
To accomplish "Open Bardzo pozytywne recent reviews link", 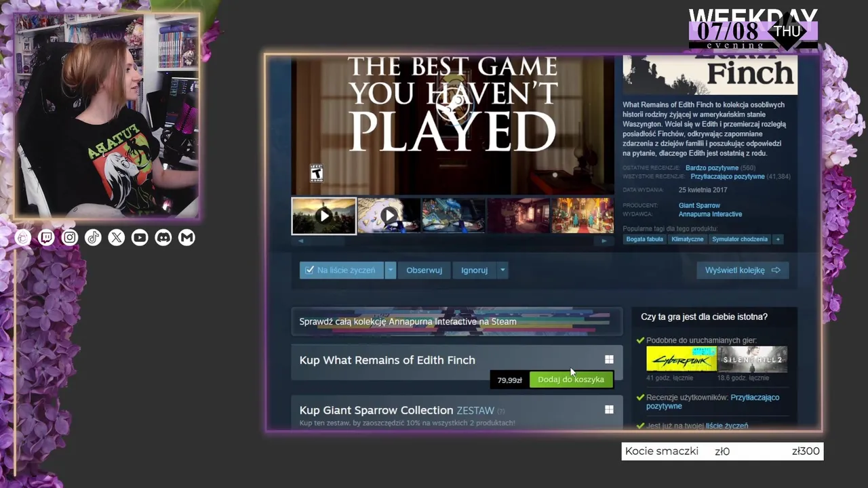I will [x=712, y=168].
